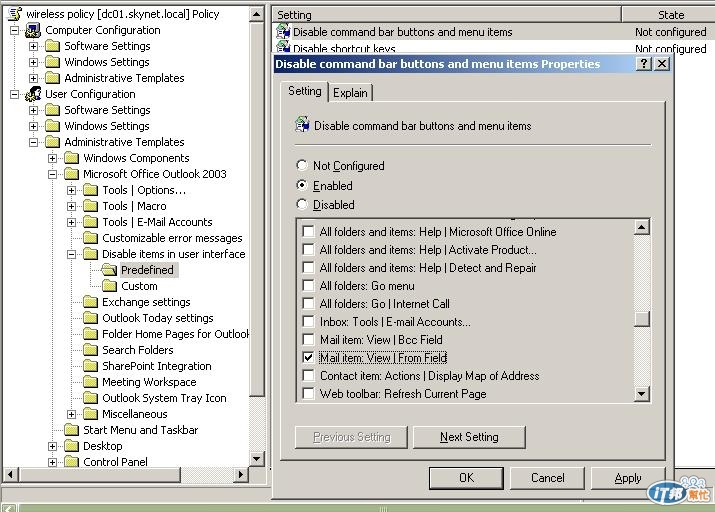The width and height of the screenshot is (715, 512).
Task: Click the Tools | E-Mail Accounts folder icon
Action: click(x=90, y=222)
